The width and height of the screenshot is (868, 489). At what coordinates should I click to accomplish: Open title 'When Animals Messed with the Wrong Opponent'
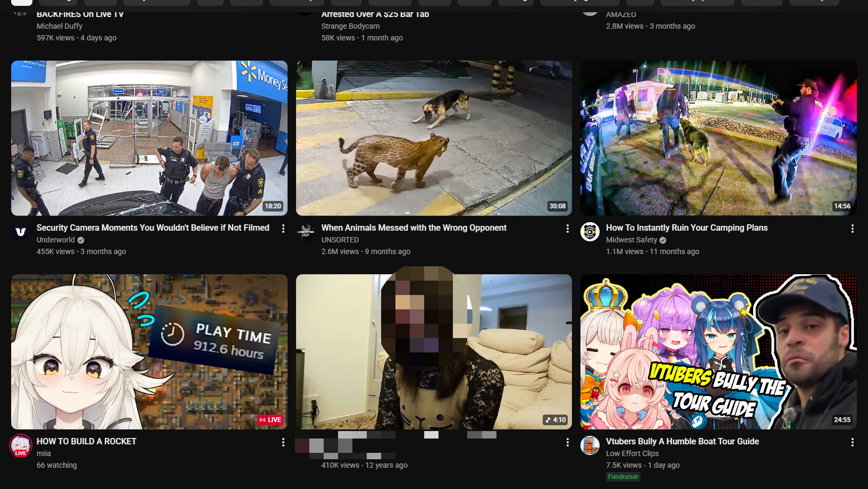pyautogui.click(x=414, y=227)
